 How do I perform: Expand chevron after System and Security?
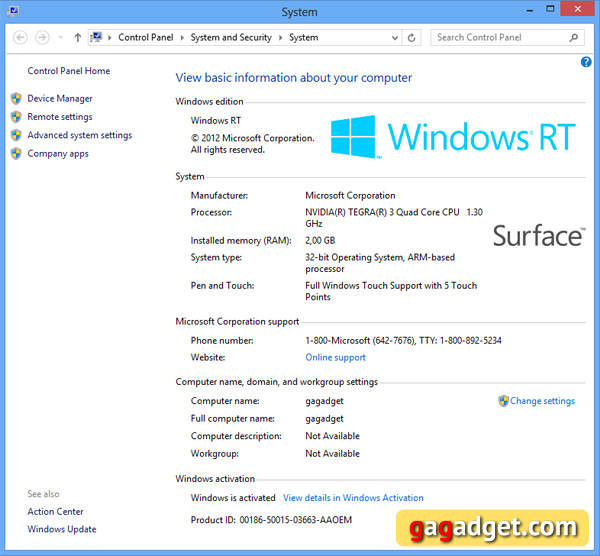point(281,38)
